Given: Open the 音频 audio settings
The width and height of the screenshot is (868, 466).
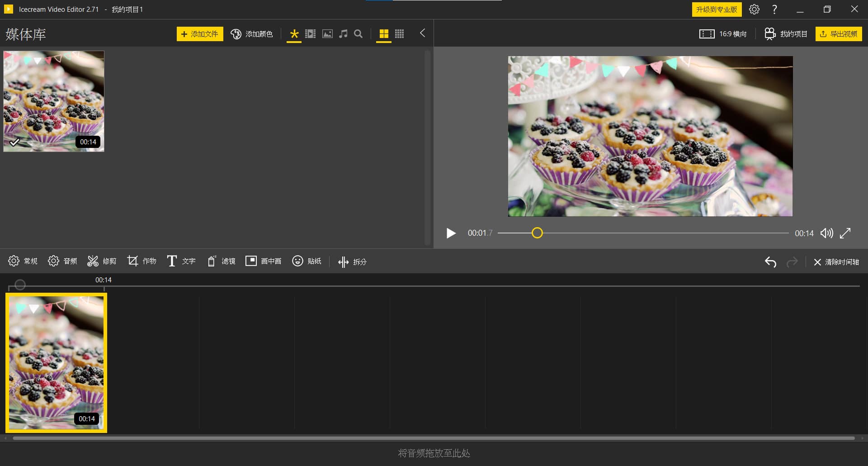Looking at the screenshot, I should pos(62,261).
